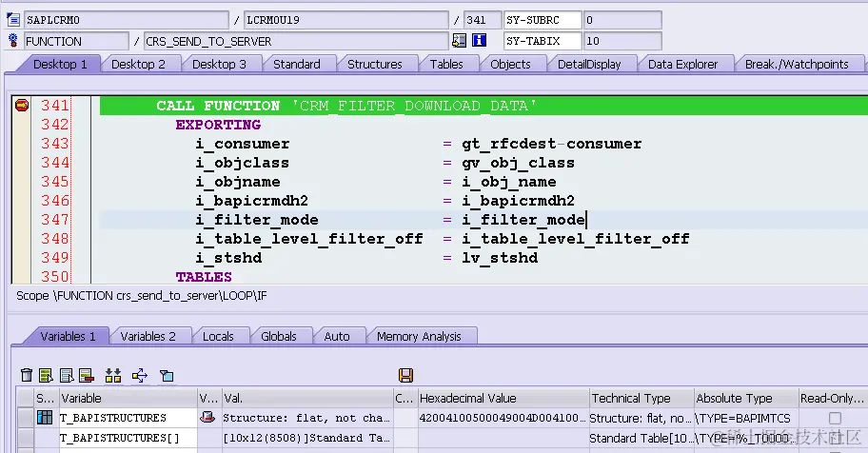The height and width of the screenshot is (453, 868).
Task: Select the Variables 1 tab
Action: pyautogui.click(x=68, y=336)
